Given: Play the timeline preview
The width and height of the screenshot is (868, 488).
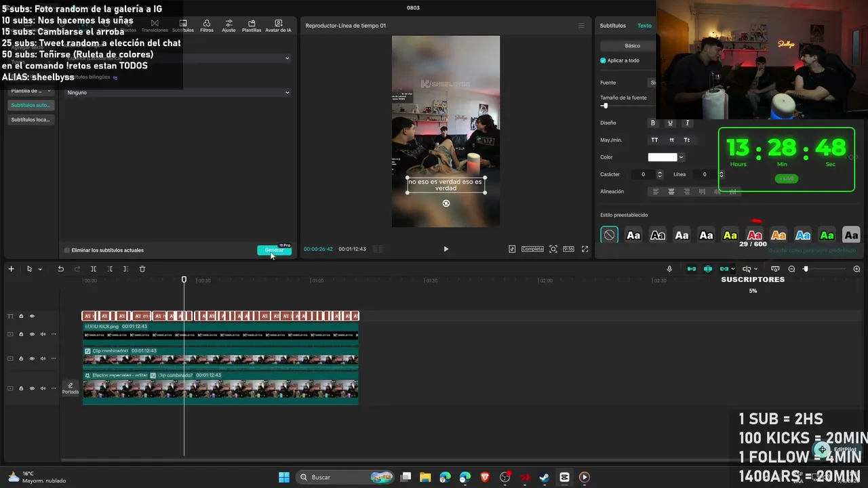Looking at the screenshot, I should coord(446,249).
